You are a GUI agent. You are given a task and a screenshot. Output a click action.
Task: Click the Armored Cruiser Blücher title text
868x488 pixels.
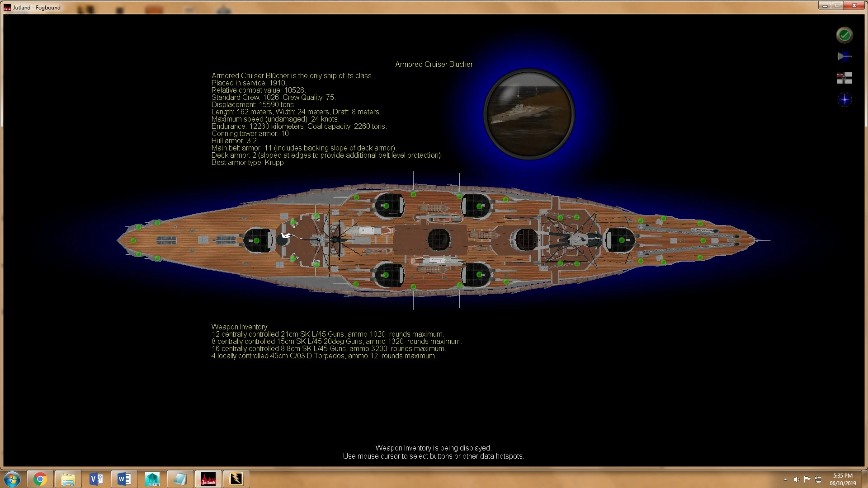(434, 65)
